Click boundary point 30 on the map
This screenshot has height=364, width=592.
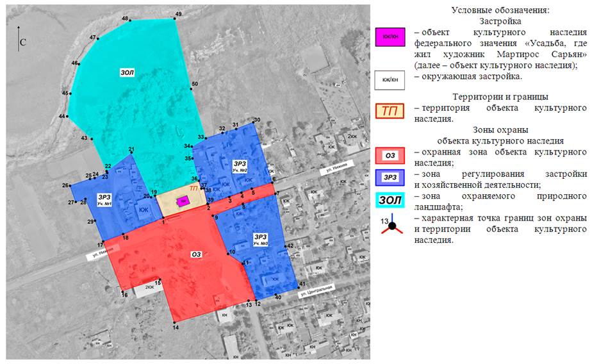coord(254,122)
